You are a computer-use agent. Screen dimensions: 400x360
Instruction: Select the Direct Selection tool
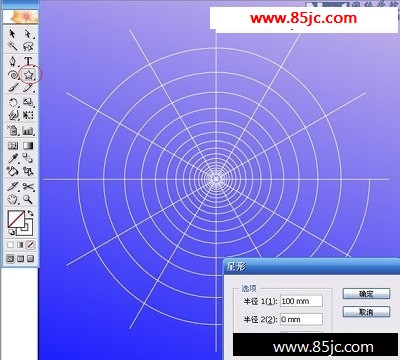coord(28,34)
